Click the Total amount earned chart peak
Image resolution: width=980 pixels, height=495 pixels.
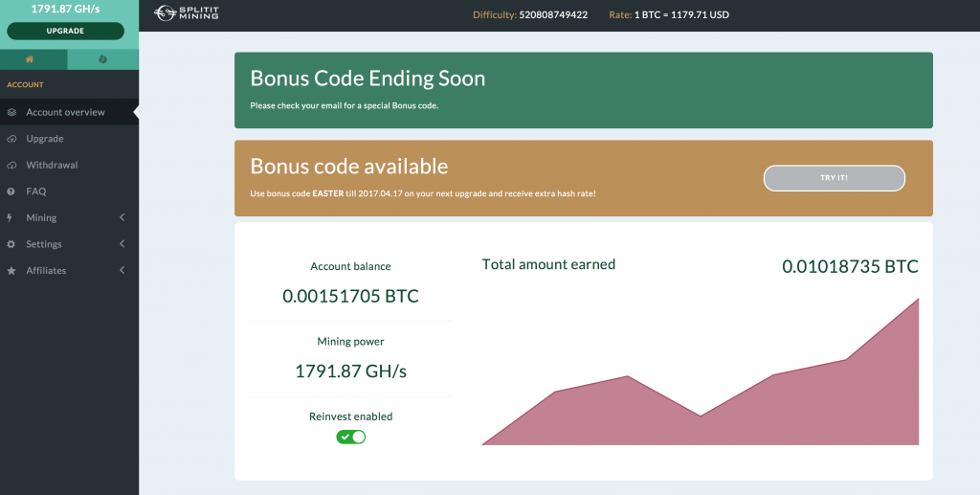pos(918,300)
